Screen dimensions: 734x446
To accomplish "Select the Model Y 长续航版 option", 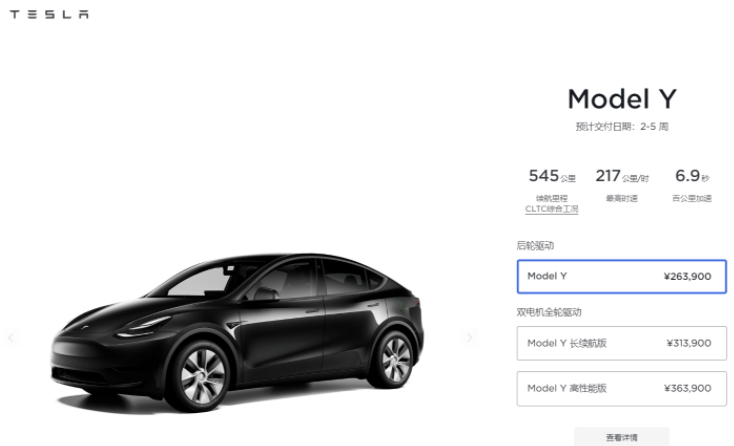I will coord(622,344).
